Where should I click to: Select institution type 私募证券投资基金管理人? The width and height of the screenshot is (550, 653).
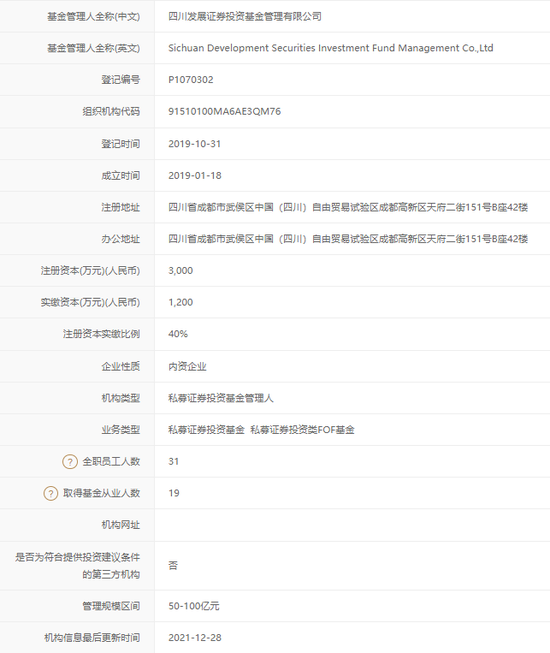click(221, 398)
